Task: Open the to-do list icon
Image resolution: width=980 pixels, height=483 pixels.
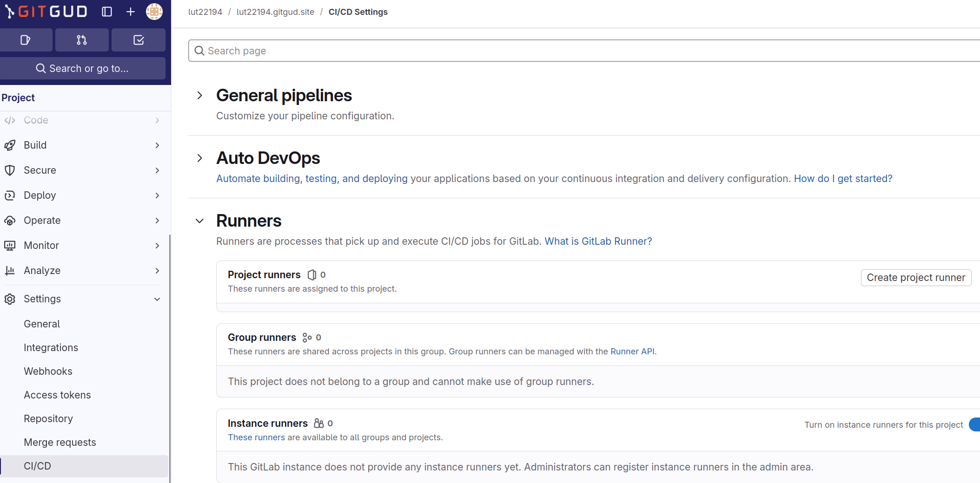Action: pyautogui.click(x=139, y=40)
